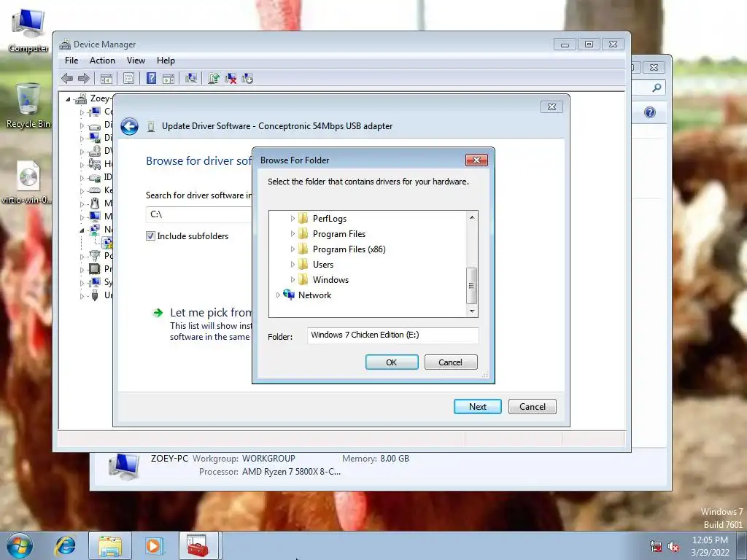The image size is (747, 560).
Task: Click the Start button on taskbar
Action: 19,545
